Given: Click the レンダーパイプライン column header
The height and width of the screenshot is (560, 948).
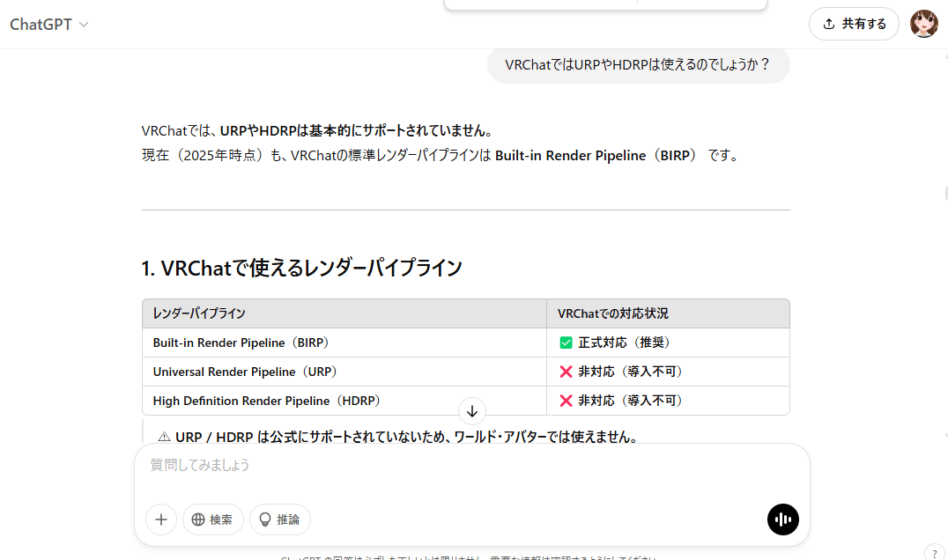Looking at the screenshot, I should coord(344,313).
